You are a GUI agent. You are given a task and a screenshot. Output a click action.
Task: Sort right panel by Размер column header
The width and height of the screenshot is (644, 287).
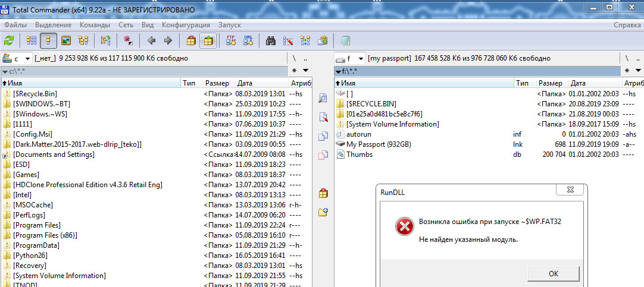(x=549, y=83)
